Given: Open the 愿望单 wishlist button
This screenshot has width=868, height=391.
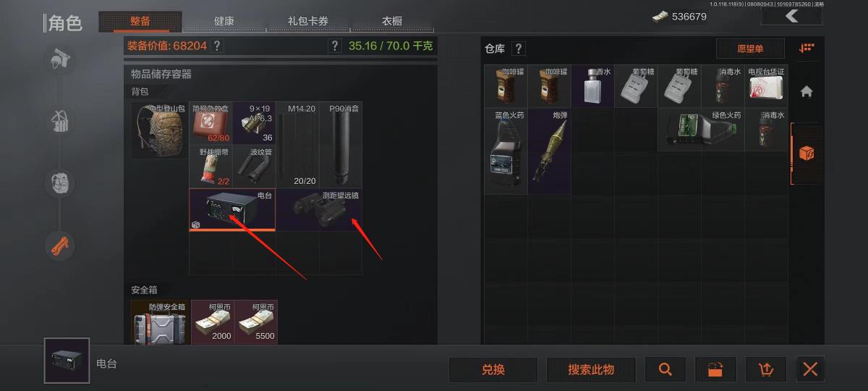Looking at the screenshot, I should pyautogui.click(x=750, y=49).
